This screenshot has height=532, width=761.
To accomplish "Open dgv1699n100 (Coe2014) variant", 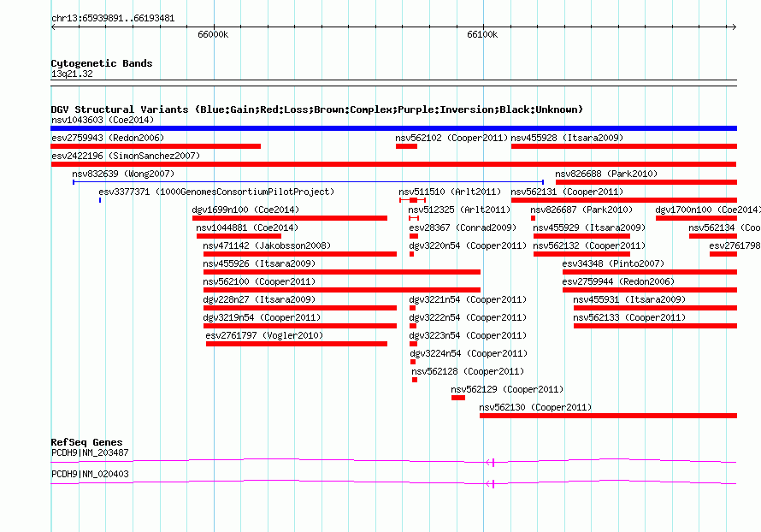I will (245, 210).
